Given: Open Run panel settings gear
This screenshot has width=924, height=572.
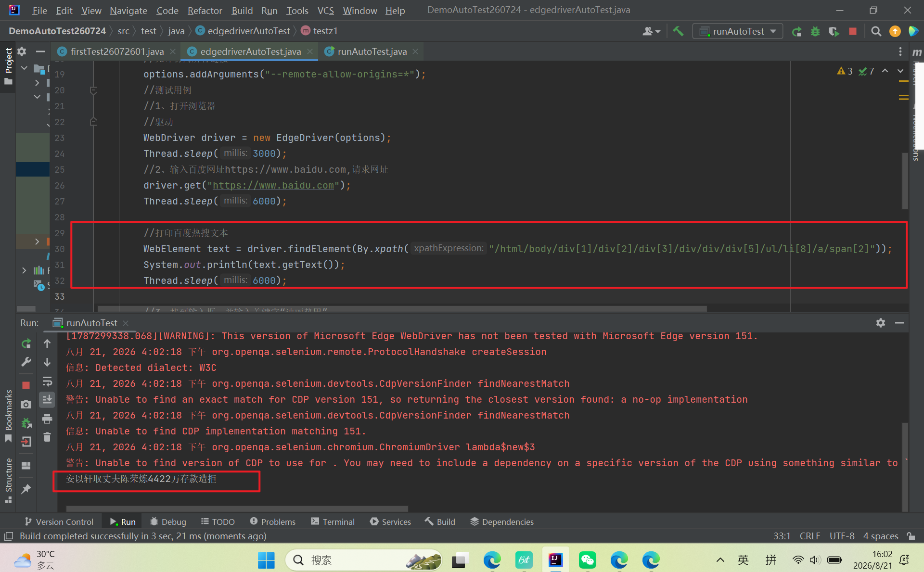Looking at the screenshot, I should click(881, 323).
